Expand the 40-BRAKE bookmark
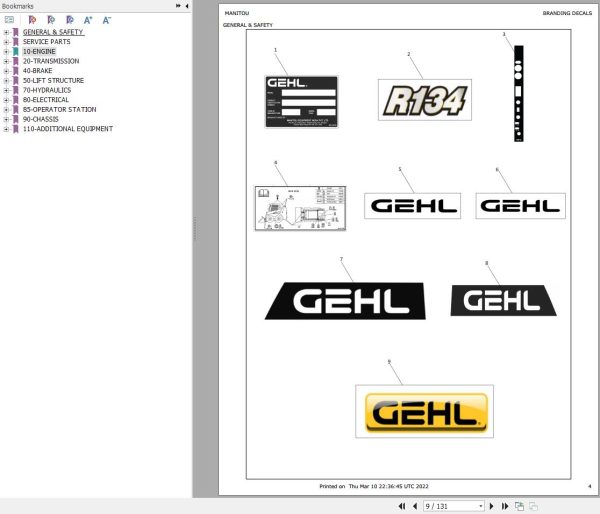 pos(6,71)
